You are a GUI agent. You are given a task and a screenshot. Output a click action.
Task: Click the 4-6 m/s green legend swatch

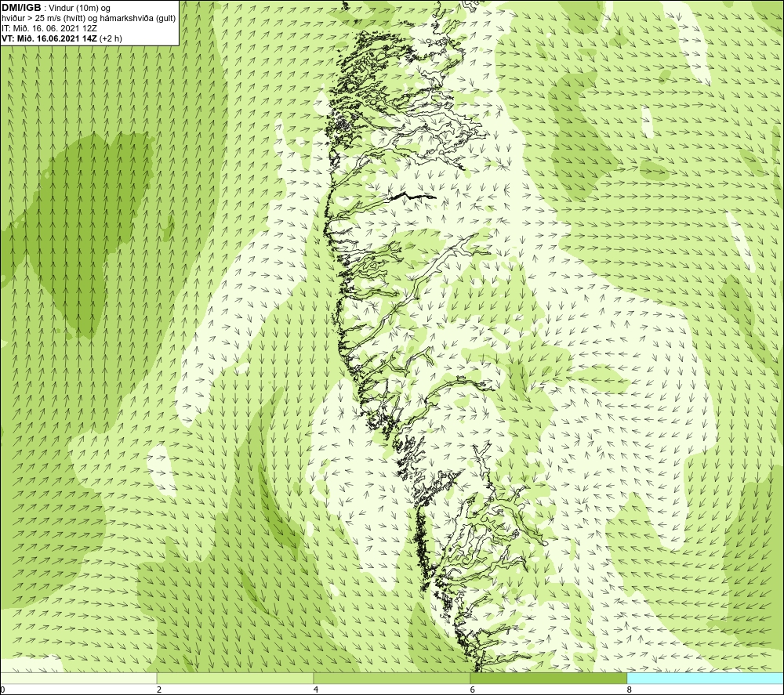pos(391,678)
